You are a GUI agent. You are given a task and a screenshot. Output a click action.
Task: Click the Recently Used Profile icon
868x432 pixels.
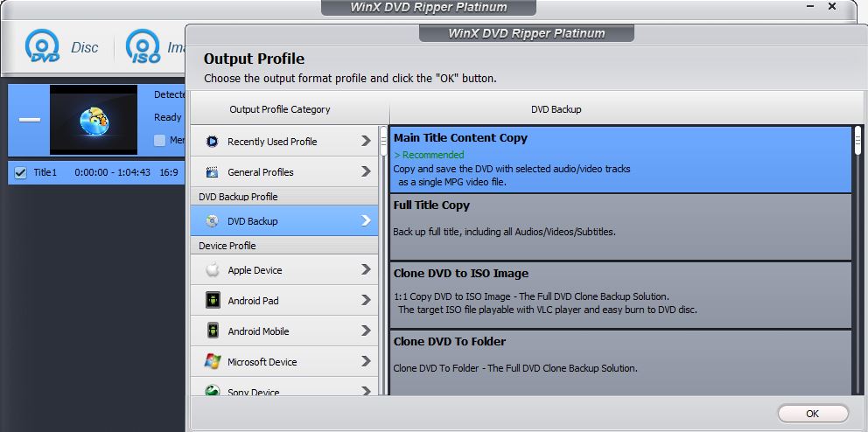pos(212,142)
